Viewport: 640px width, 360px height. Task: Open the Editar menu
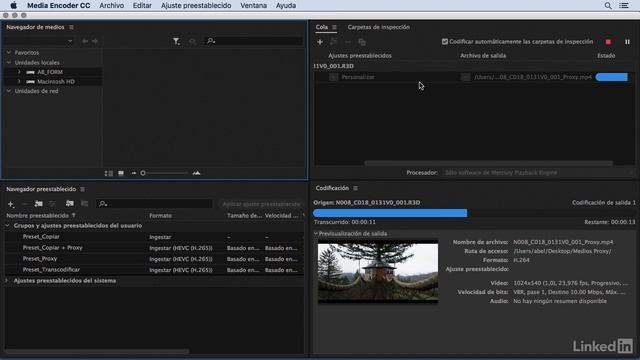tap(142, 6)
